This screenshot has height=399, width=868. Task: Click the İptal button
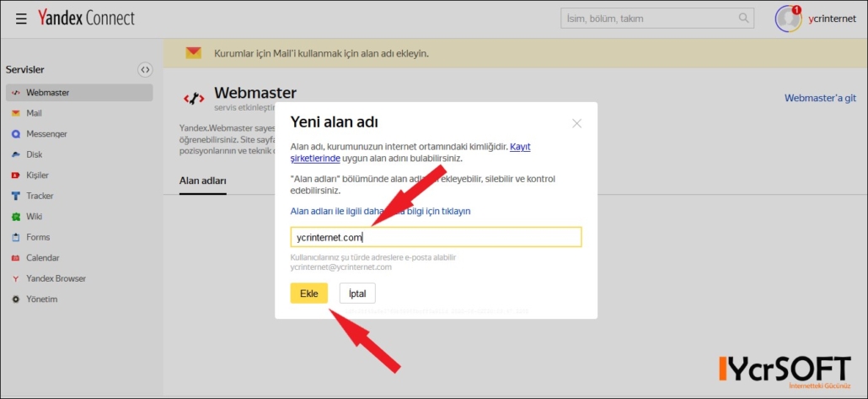[357, 294]
